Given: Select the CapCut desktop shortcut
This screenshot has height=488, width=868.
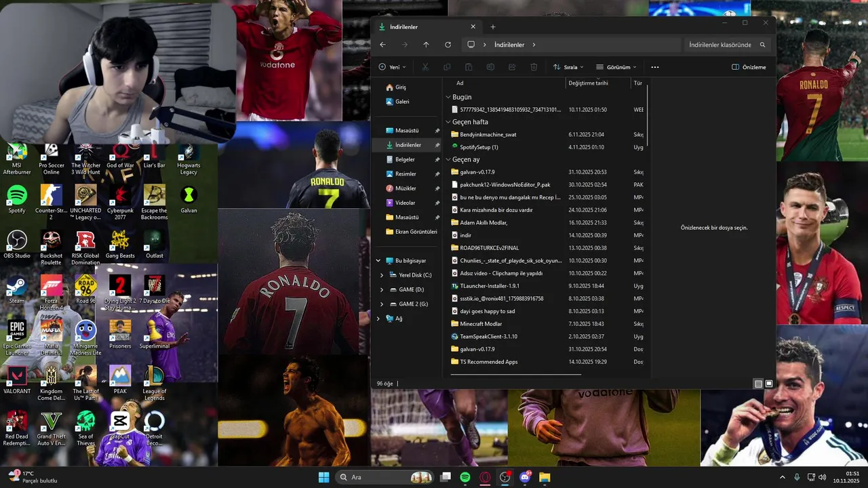Looking at the screenshot, I should tap(120, 426).
